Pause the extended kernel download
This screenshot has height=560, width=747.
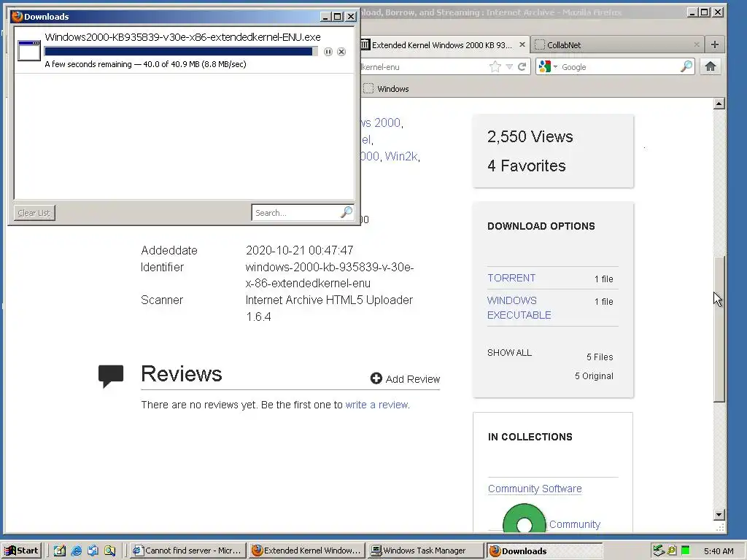point(328,52)
